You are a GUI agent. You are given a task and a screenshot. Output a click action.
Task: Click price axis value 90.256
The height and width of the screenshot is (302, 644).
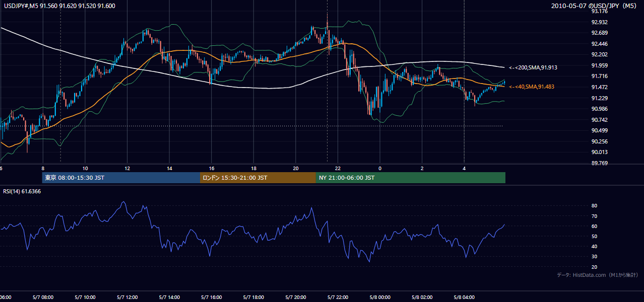click(x=599, y=141)
